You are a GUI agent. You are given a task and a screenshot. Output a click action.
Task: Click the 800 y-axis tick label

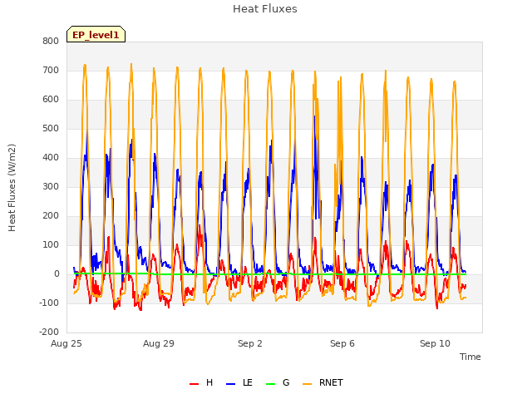click(x=51, y=41)
